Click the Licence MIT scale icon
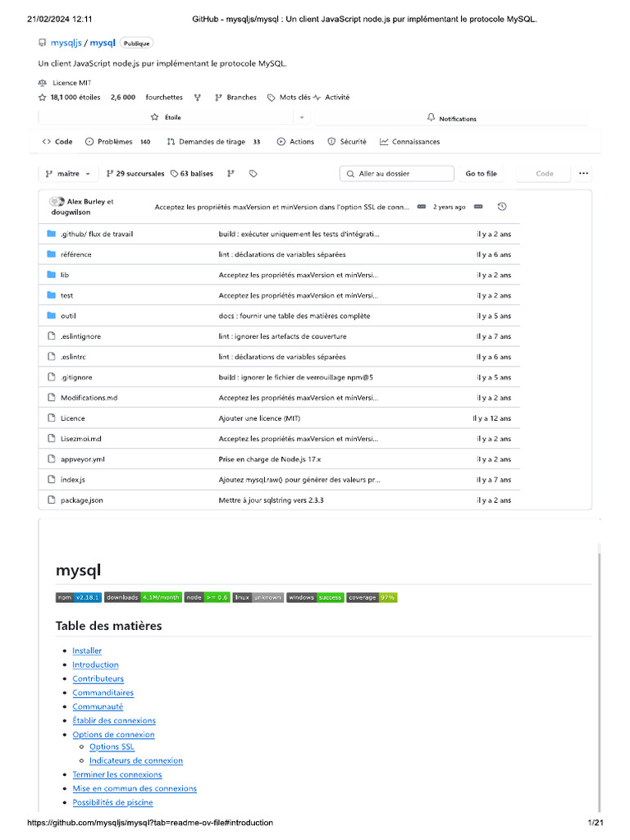 click(x=43, y=83)
